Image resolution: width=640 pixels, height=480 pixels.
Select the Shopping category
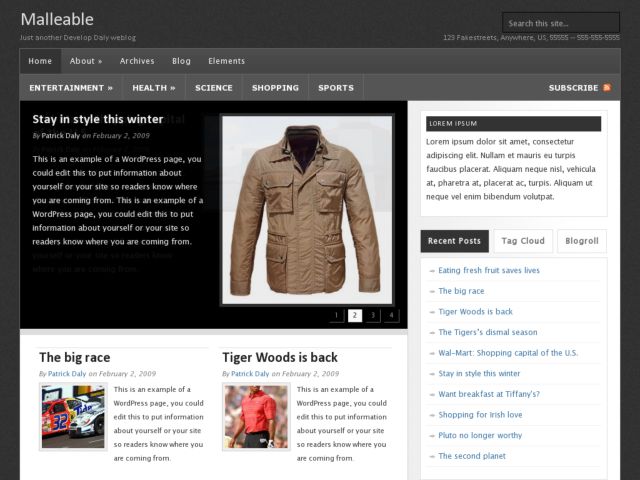coord(276,88)
